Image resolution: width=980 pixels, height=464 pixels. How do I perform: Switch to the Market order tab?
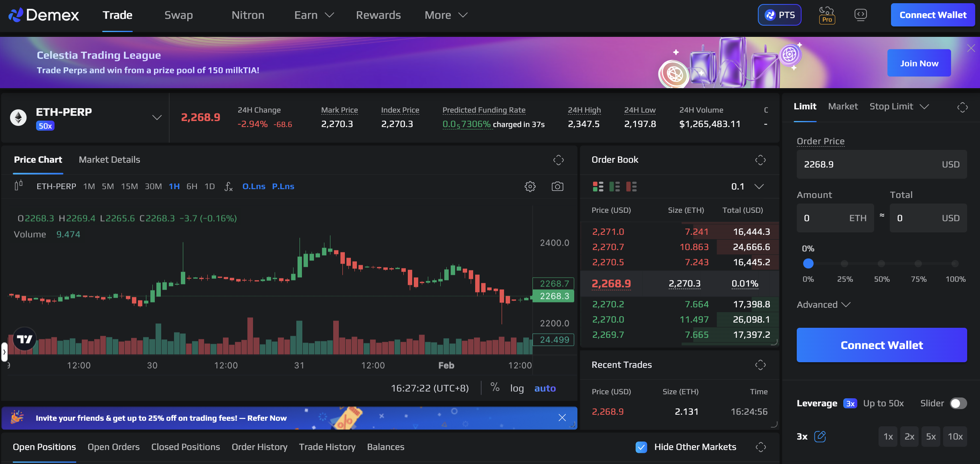[x=842, y=106]
